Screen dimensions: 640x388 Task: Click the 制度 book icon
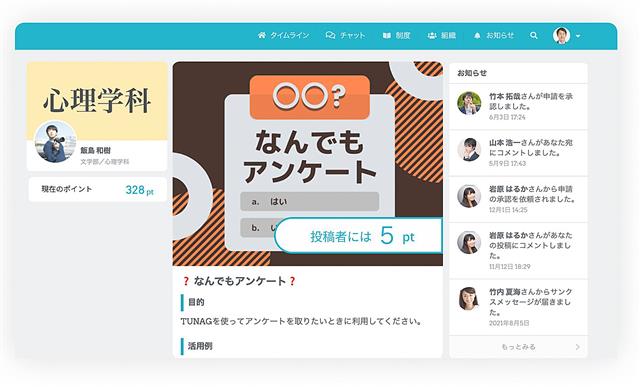point(387,35)
